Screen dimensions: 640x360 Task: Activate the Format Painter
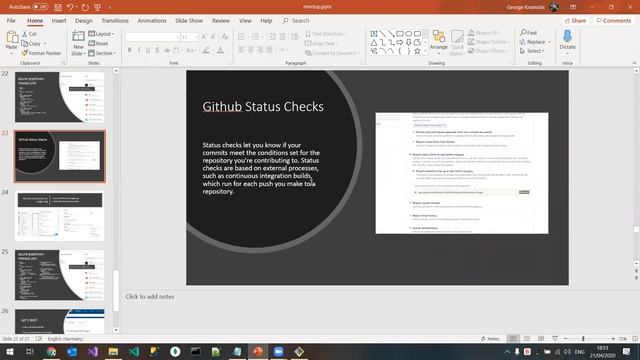pos(41,53)
